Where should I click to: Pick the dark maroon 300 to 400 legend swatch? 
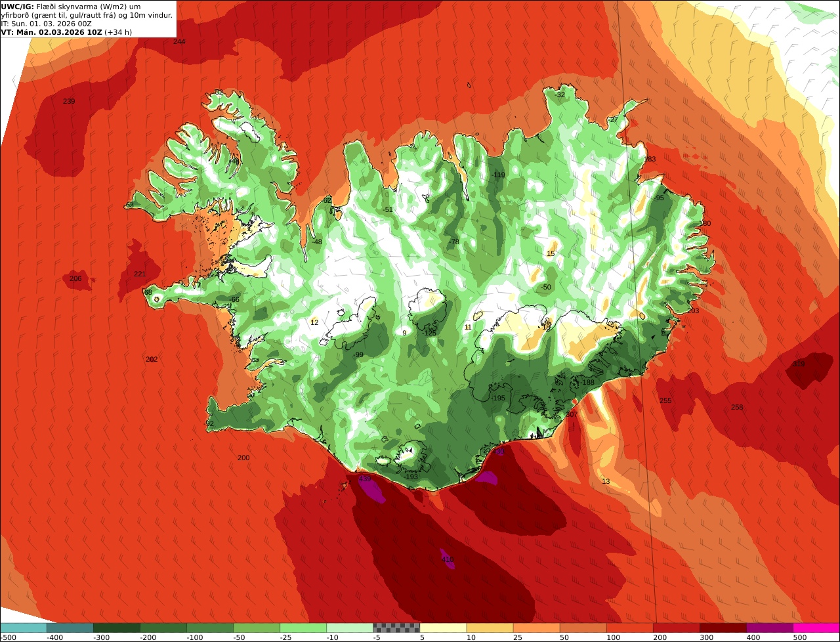pos(723,628)
